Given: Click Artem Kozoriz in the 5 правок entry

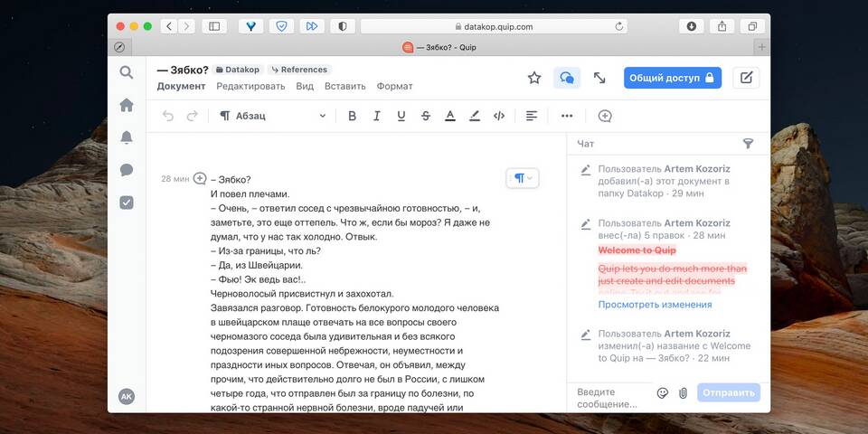Looking at the screenshot, I should click(x=697, y=223).
